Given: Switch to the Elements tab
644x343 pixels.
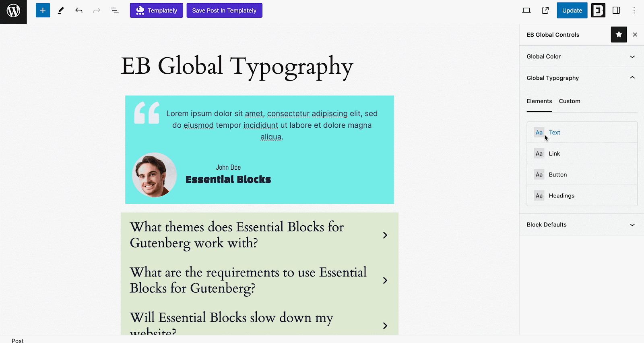Looking at the screenshot, I should (539, 101).
